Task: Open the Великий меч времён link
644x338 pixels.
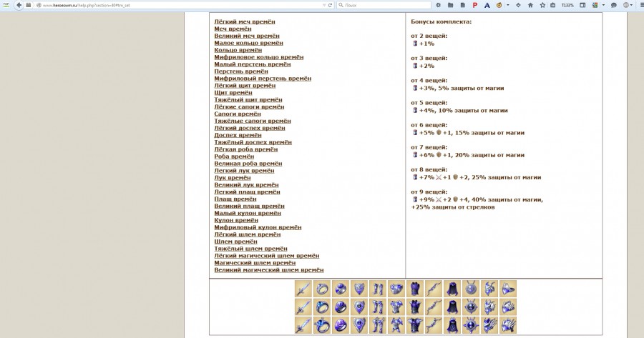Action: [247, 36]
